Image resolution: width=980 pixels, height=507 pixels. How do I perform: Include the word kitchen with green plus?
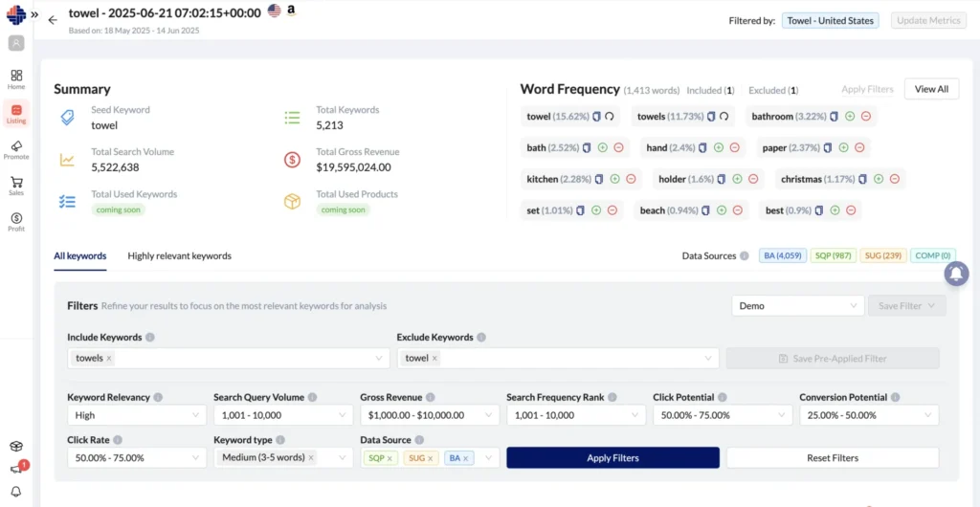click(615, 179)
